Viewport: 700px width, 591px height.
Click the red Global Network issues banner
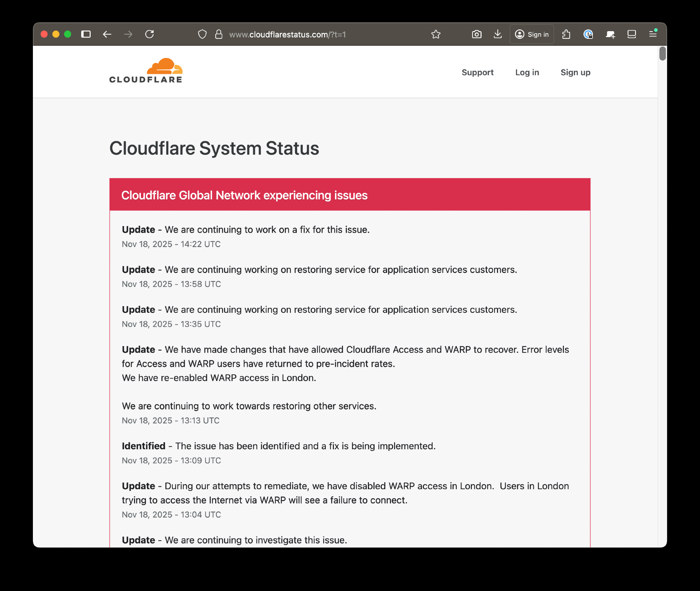point(349,195)
